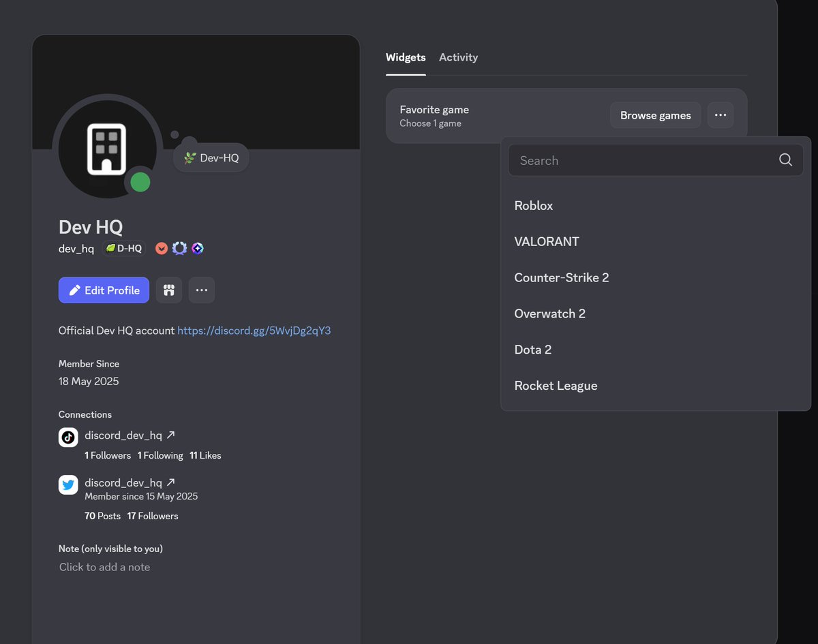
Task: Click the 'Choose 1 game' widget subtitle
Action: (x=430, y=123)
